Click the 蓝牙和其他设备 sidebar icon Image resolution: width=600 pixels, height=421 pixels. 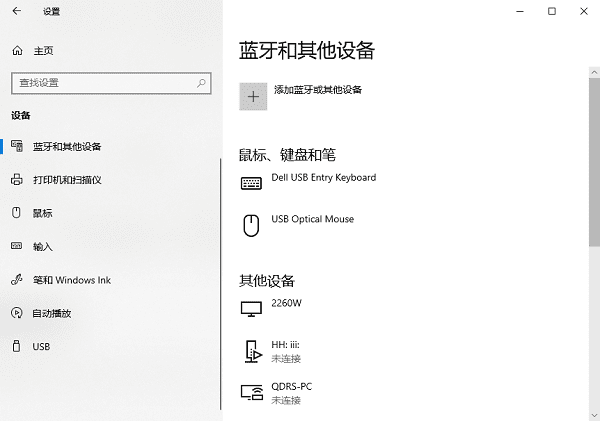(16, 146)
